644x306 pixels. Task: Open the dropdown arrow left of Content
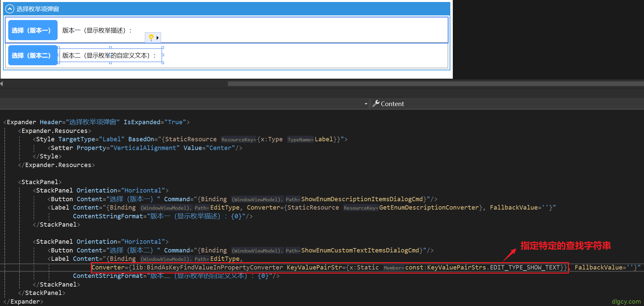(x=366, y=104)
